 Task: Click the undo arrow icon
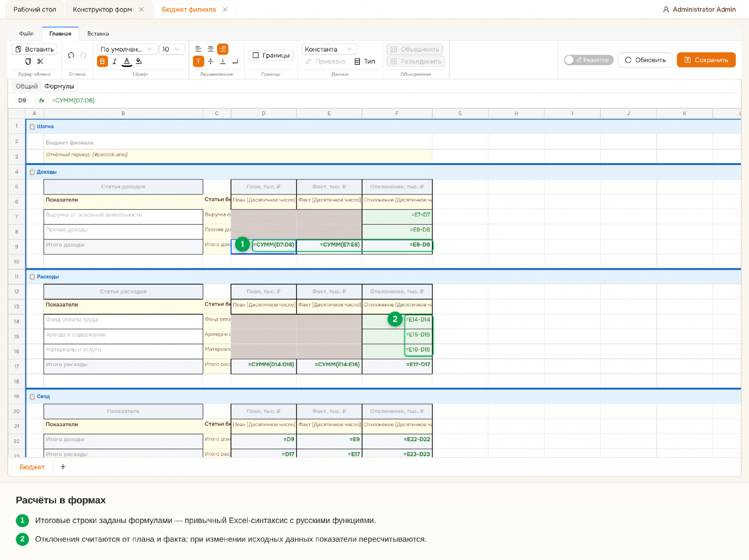(x=71, y=55)
